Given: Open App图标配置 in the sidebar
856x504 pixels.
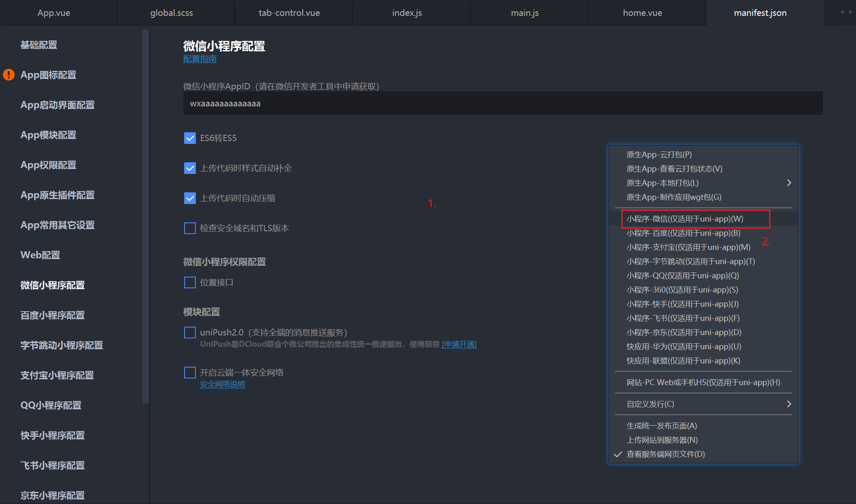Looking at the screenshot, I should (48, 75).
